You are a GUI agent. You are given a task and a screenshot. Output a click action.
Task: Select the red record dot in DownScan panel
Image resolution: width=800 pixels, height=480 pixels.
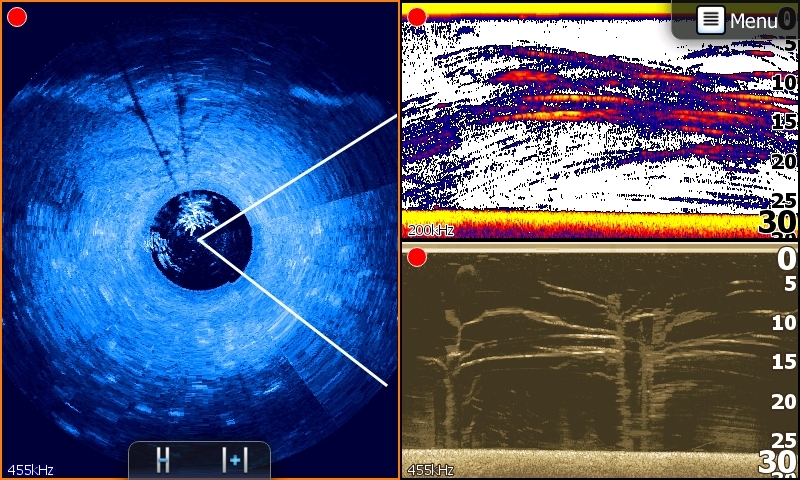(417, 257)
